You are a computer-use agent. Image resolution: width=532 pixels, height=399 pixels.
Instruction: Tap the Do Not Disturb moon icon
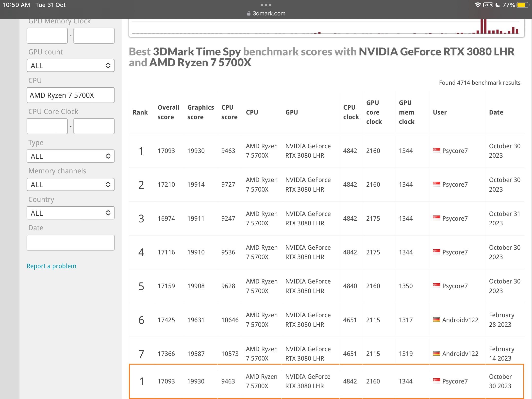pos(498,5)
